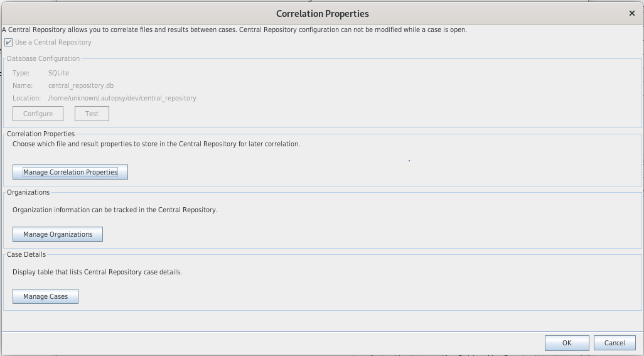Click the Display table case details text
The height and width of the screenshot is (356, 644).
tap(97, 272)
